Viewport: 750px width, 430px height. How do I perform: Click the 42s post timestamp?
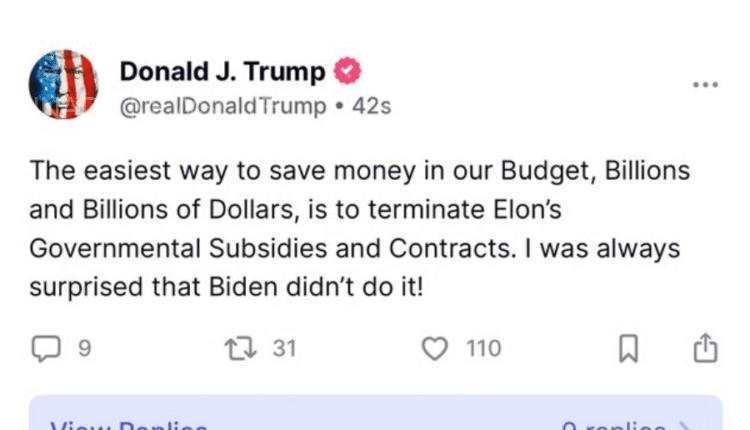(372, 106)
